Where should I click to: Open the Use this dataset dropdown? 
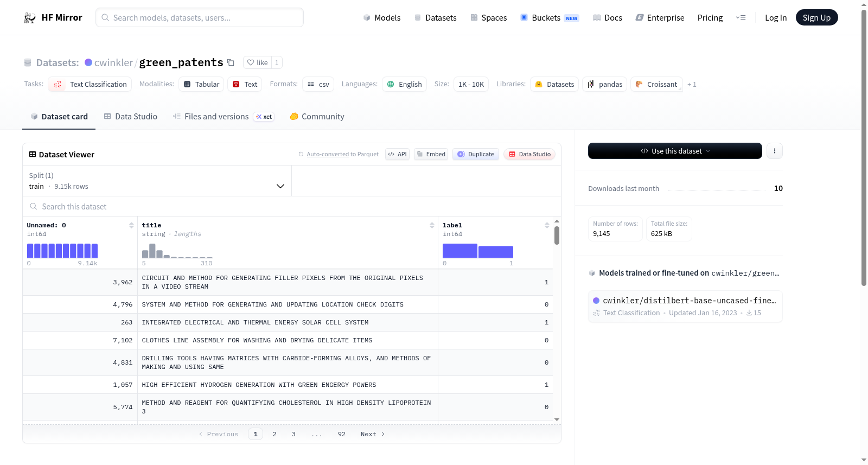(x=675, y=151)
